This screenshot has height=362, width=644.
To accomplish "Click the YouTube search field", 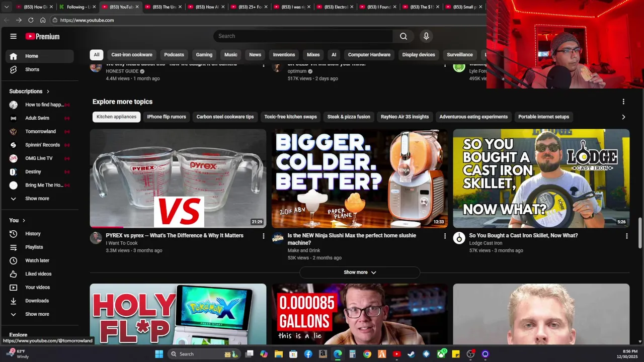I will point(303,36).
